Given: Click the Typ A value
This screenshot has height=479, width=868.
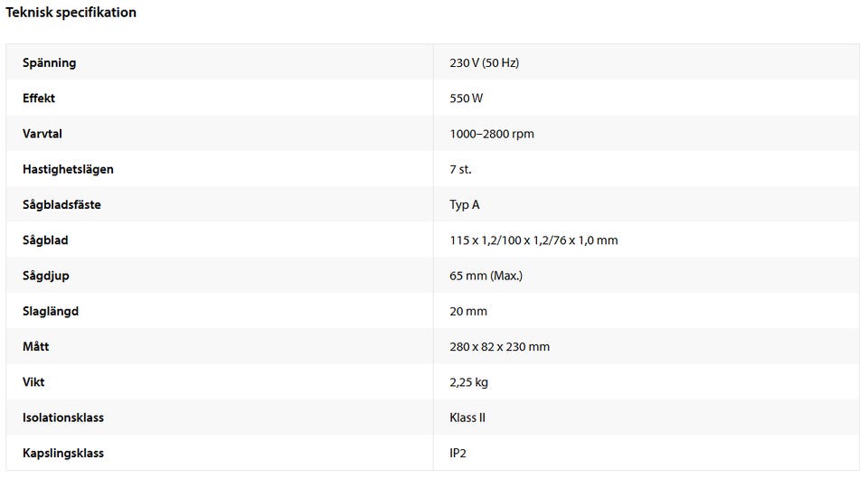Looking at the screenshot, I should tap(464, 204).
